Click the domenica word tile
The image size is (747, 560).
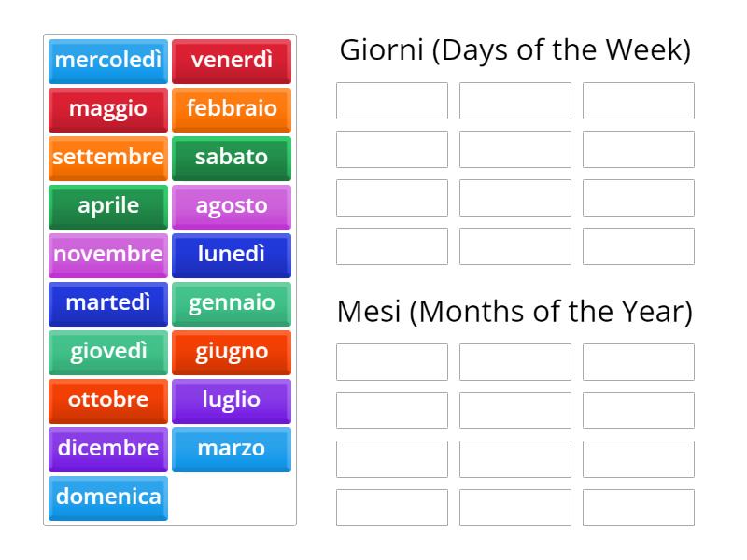tap(107, 497)
